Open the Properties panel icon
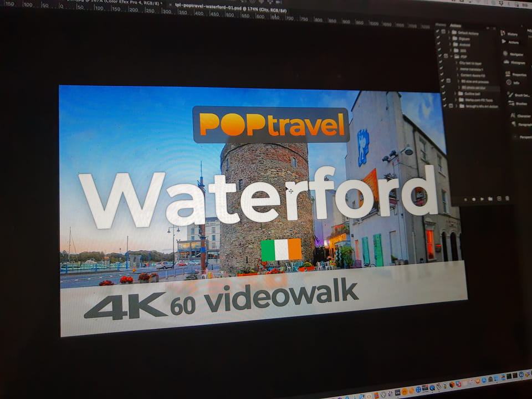532x399 pixels. 508,74
